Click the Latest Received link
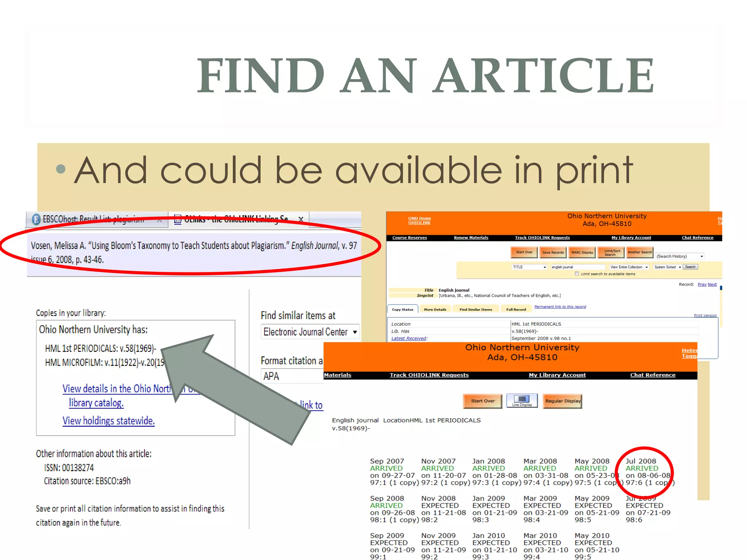The height and width of the screenshot is (560, 747). 409,338
